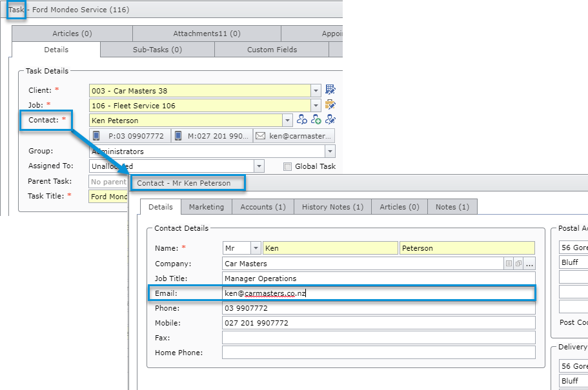The width and height of the screenshot is (588, 390).
Task: Click the mobile button M:027 201 990...
Action: 212,136
